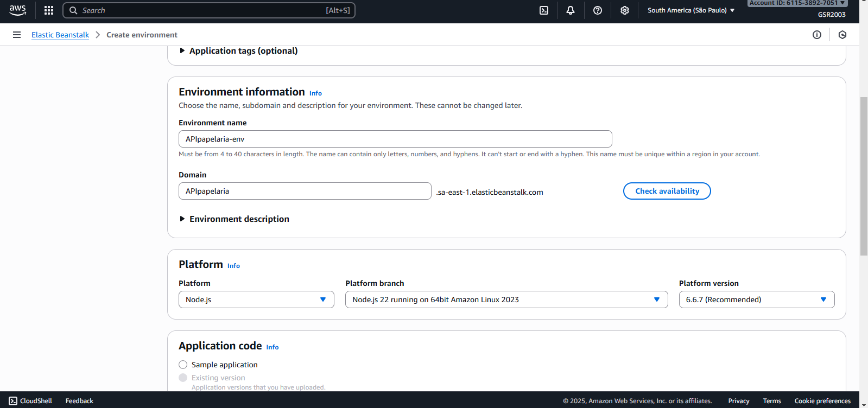Click the top Search bar
Screen dimensions: 868x408
click(209, 10)
